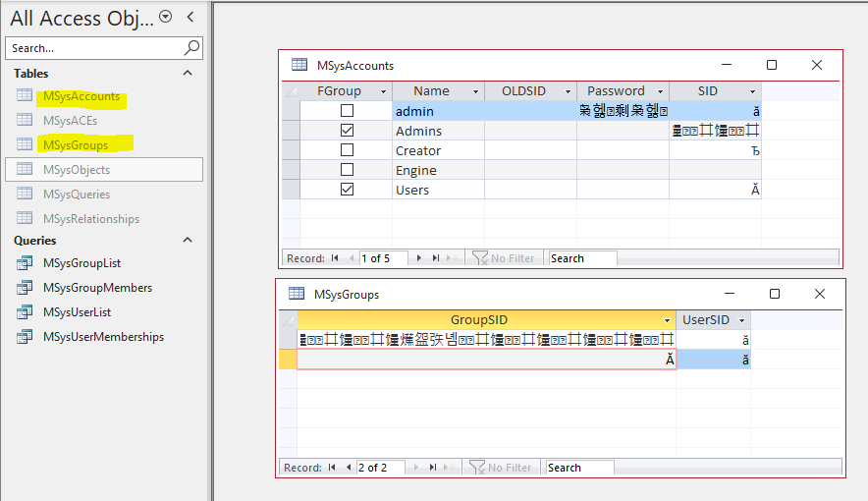Collapse navigation pane with shutter bar arrow
This screenshot has width=868, height=501.
pyautogui.click(x=190, y=17)
